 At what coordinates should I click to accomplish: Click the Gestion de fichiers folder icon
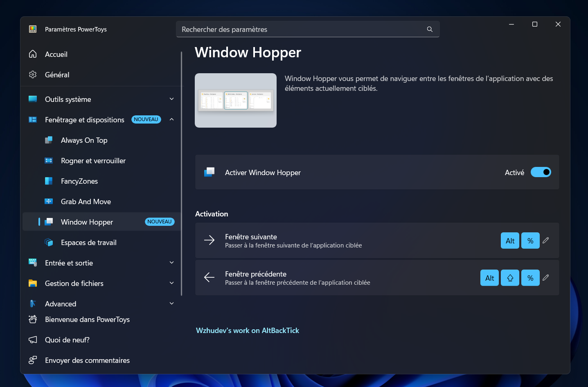(x=33, y=283)
